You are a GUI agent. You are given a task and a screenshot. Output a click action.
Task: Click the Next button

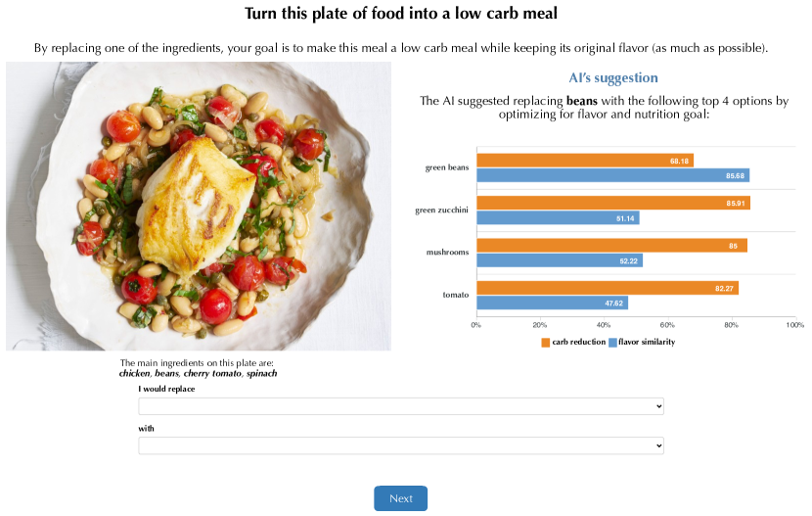[401, 498]
